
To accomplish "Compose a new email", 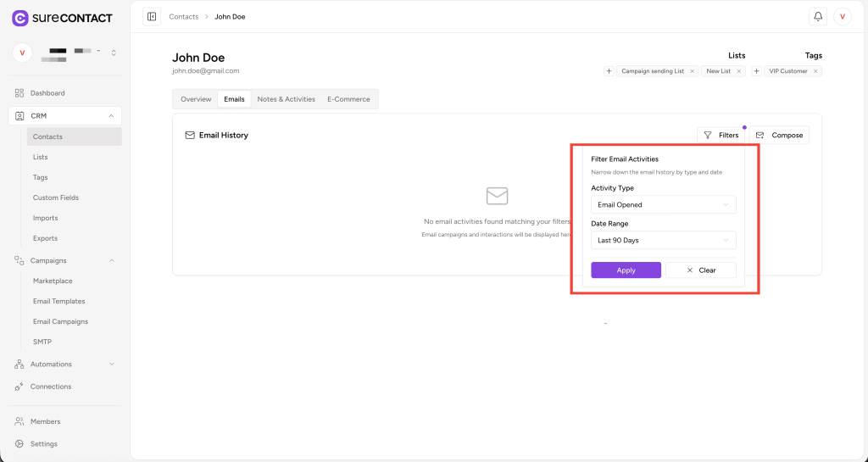I will [x=779, y=135].
